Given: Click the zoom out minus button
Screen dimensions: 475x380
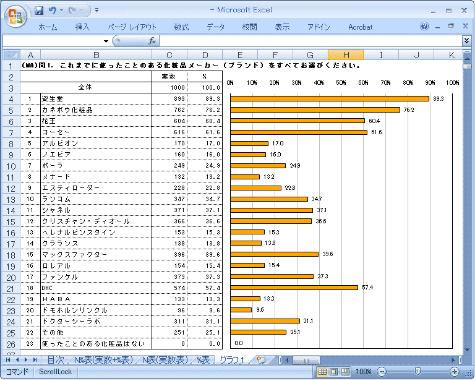Looking at the screenshot, I should click(382, 371).
